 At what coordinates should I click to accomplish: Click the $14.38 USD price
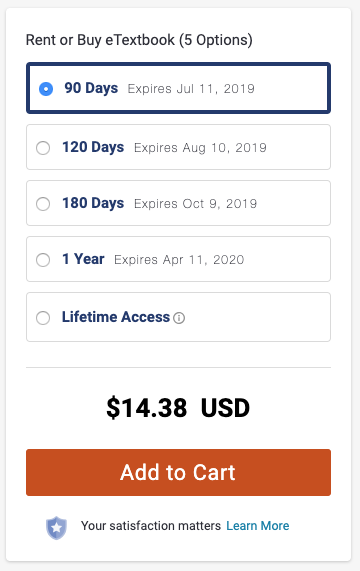pos(178,408)
